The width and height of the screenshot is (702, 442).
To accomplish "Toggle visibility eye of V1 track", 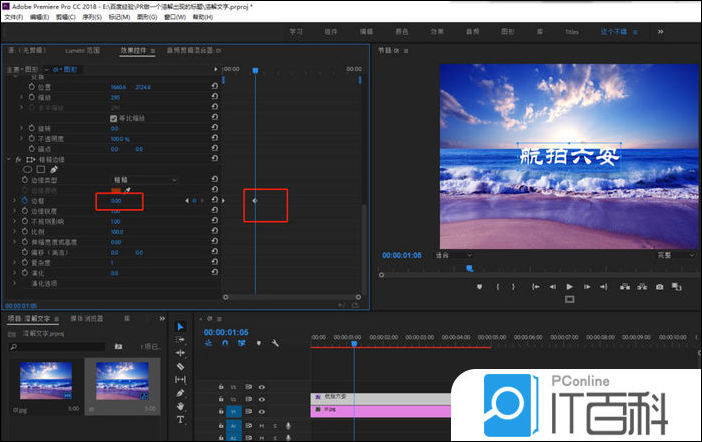I will point(262,410).
